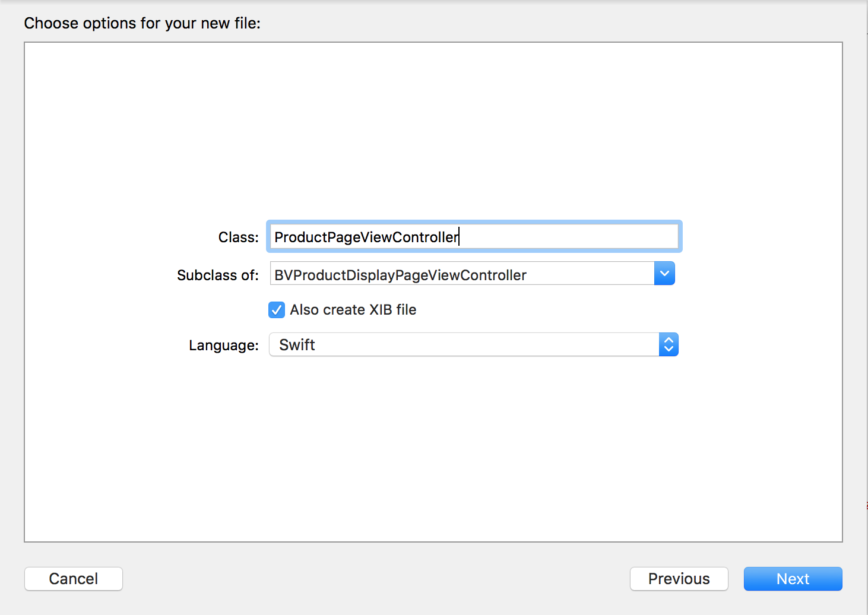This screenshot has height=615, width=868.
Task: Click the "Language:" label
Action: [x=224, y=345]
